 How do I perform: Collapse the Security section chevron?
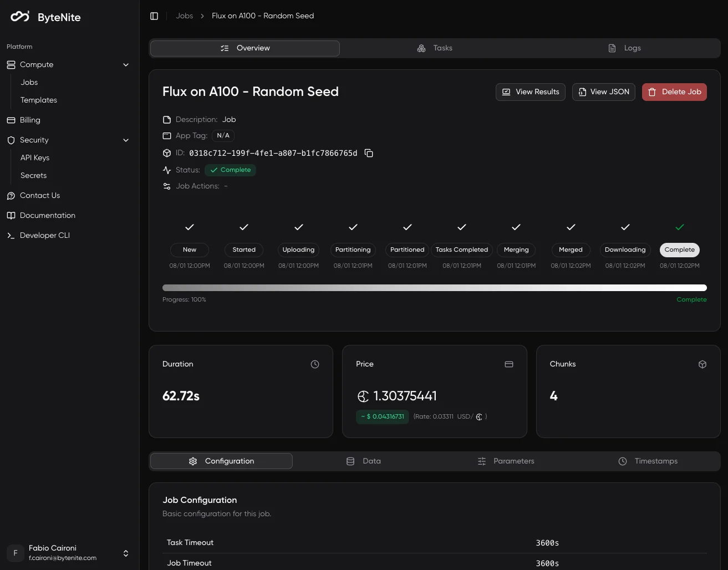click(x=126, y=140)
